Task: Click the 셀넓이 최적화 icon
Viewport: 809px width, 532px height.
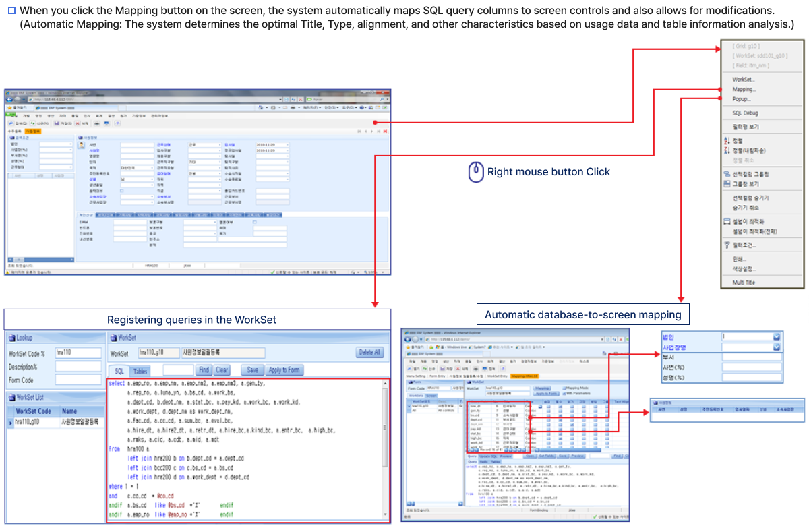Action: point(727,221)
